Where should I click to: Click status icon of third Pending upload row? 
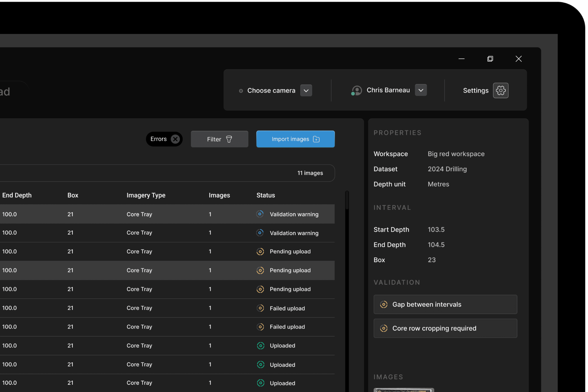coord(260,289)
